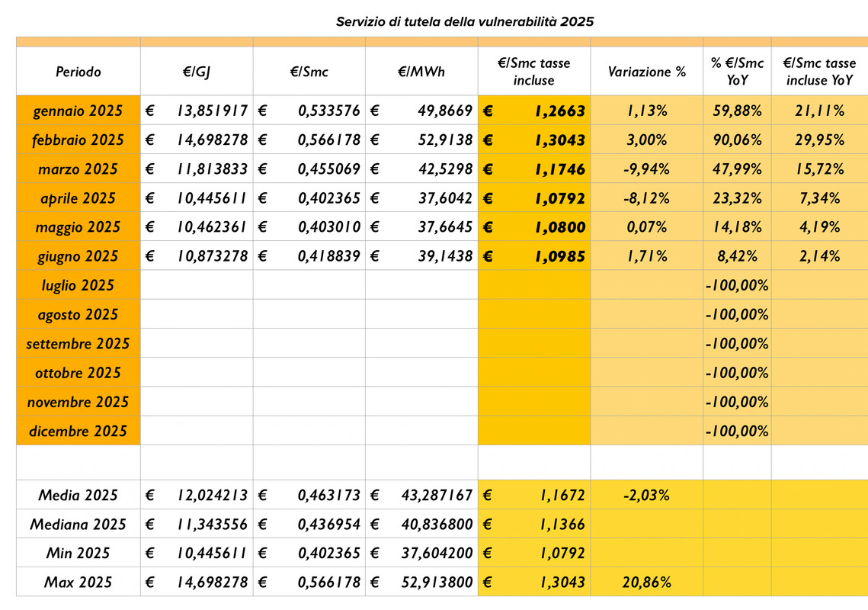This screenshot has width=868, height=610.
Task: Click the 'maggio 2025' row label
Action: (78, 226)
